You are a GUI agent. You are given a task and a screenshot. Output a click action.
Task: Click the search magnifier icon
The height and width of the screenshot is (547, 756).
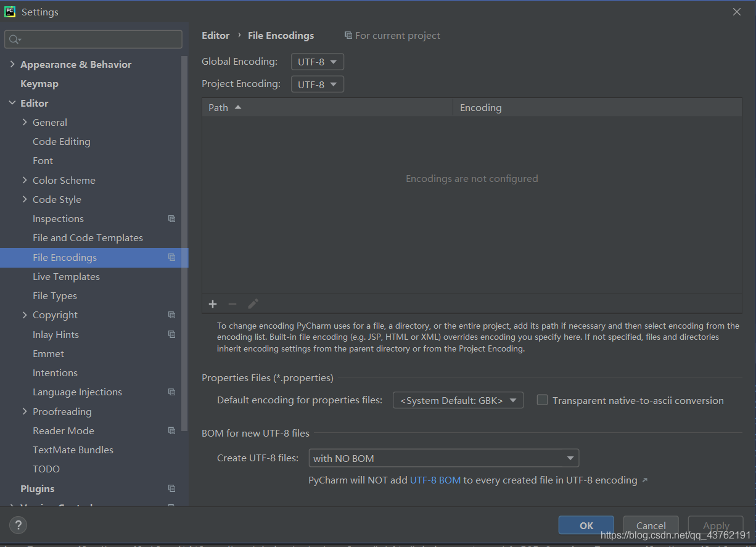coord(15,39)
